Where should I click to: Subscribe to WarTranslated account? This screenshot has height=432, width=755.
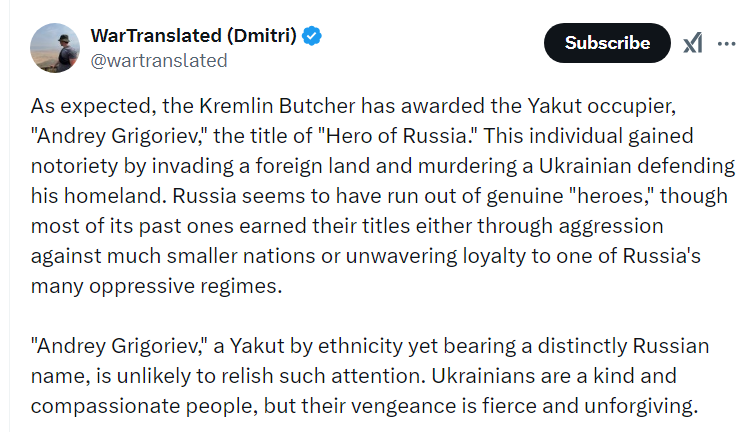[607, 43]
